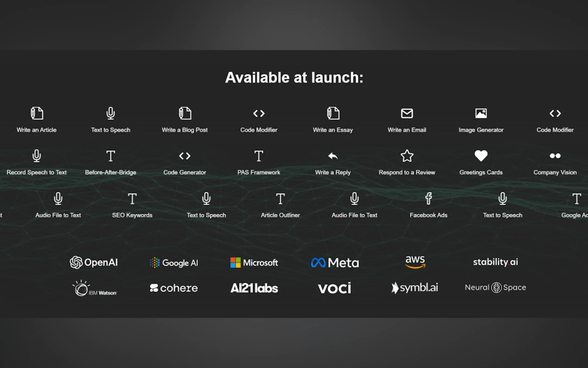Open the voci logo

point(335,288)
